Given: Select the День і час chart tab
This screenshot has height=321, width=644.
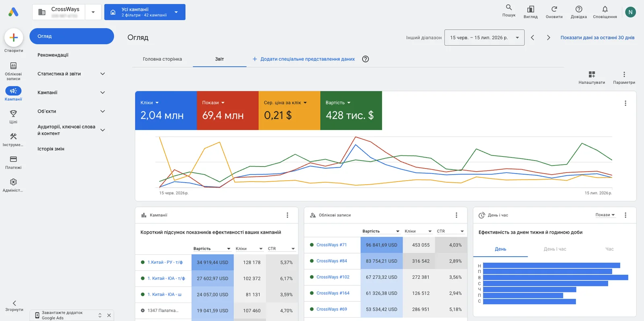Looking at the screenshot, I should [x=555, y=249].
